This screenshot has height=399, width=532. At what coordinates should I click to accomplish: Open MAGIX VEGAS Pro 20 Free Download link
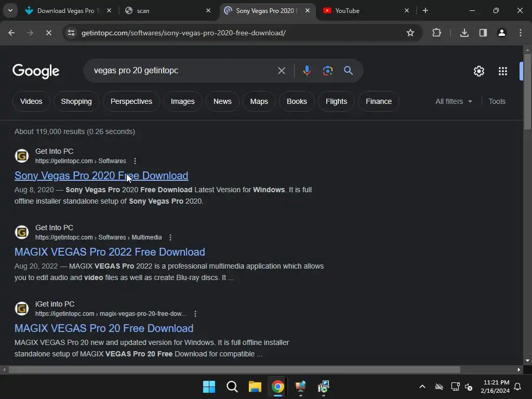(104, 328)
